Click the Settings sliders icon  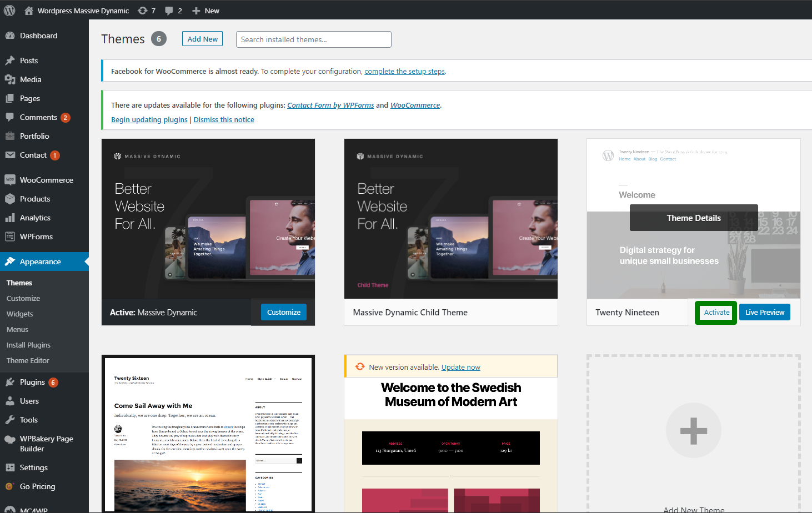(10, 467)
